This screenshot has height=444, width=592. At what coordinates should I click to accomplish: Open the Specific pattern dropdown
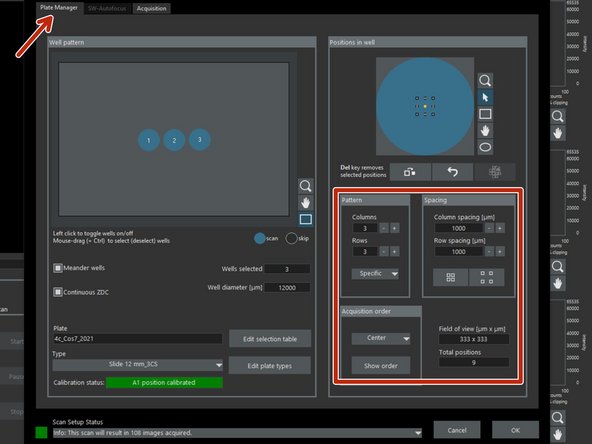(x=375, y=273)
